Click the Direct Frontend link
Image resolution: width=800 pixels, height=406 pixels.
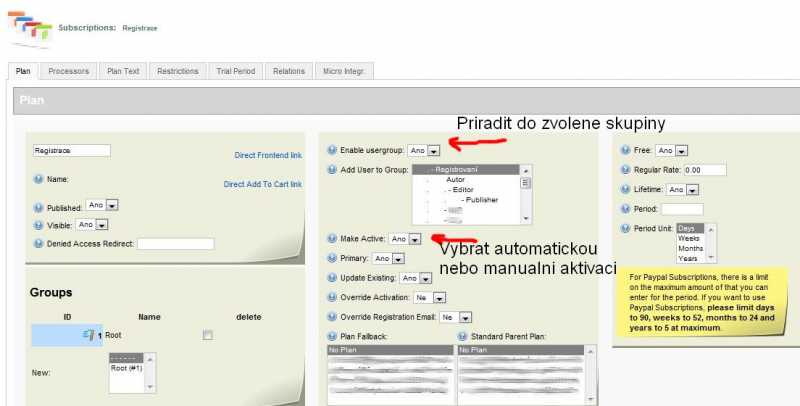[x=267, y=155]
